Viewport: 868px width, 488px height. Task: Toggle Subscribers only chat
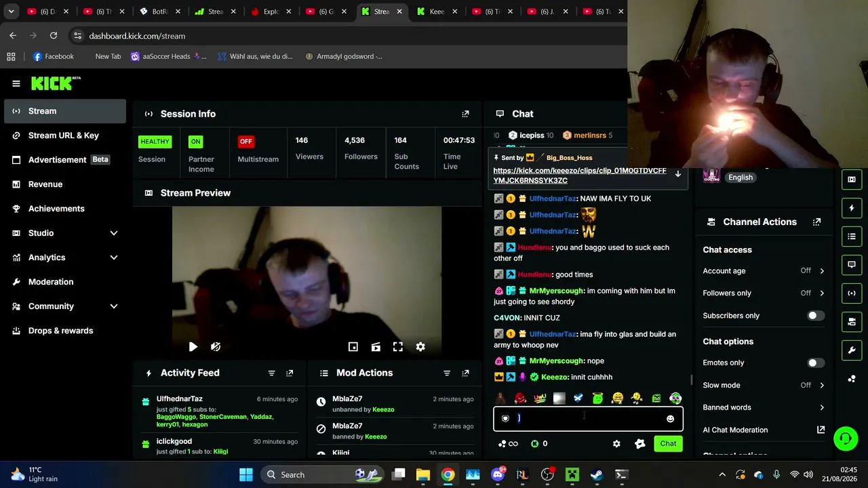point(816,316)
